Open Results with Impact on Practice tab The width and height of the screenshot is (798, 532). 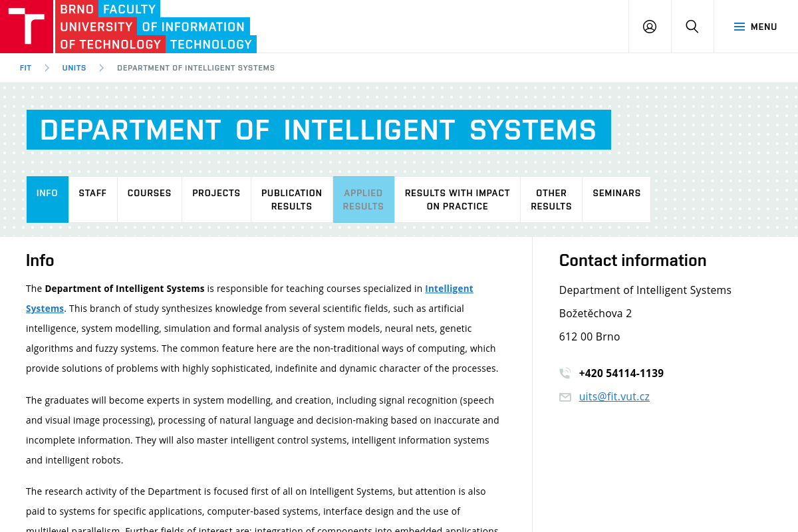[x=458, y=199]
